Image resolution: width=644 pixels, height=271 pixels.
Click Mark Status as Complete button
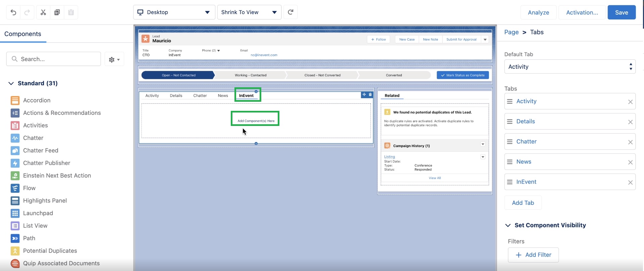tap(463, 75)
